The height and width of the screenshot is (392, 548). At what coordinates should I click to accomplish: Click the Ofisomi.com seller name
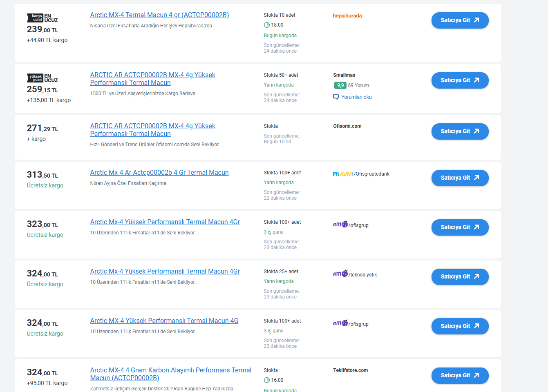[x=347, y=126]
